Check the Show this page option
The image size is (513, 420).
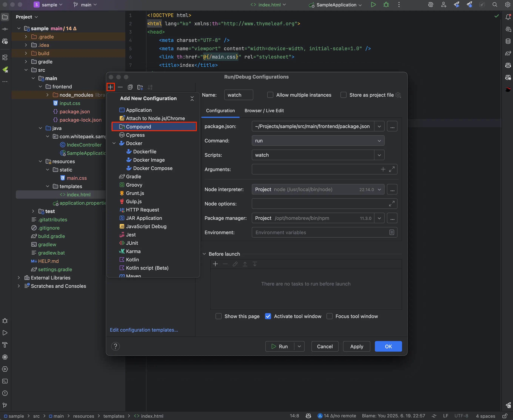(218, 316)
